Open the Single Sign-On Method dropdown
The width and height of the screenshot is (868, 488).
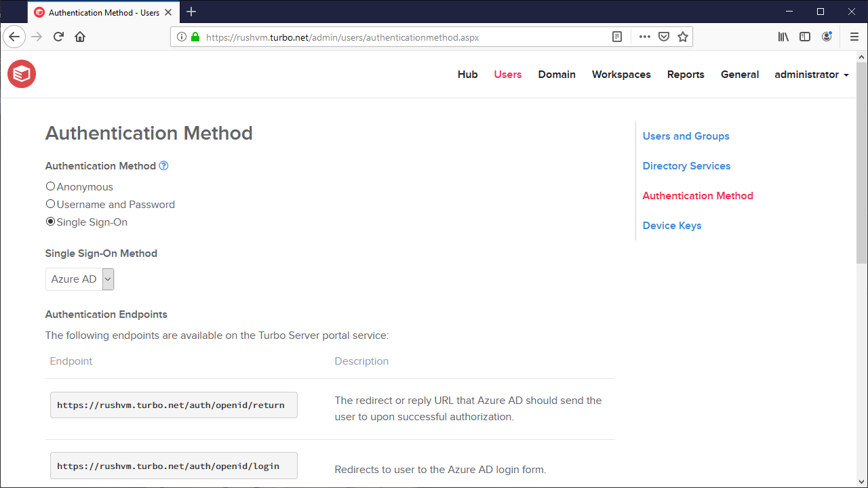click(x=107, y=279)
